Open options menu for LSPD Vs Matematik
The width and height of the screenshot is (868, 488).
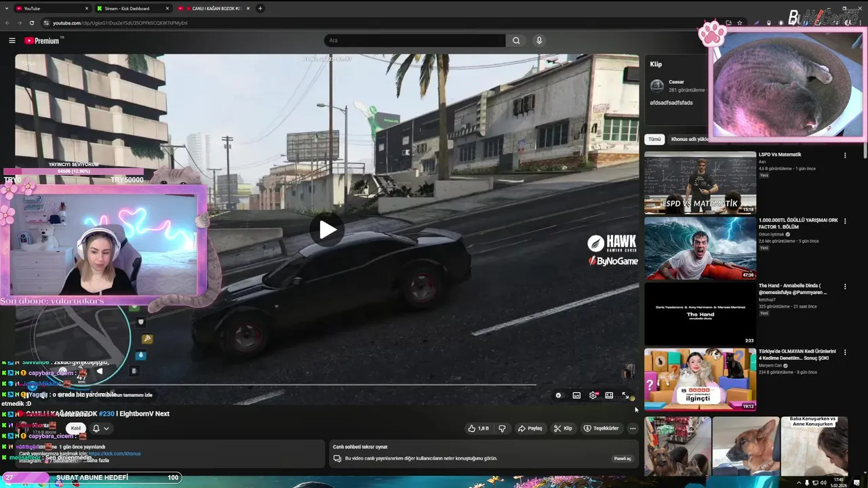[x=845, y=155]
